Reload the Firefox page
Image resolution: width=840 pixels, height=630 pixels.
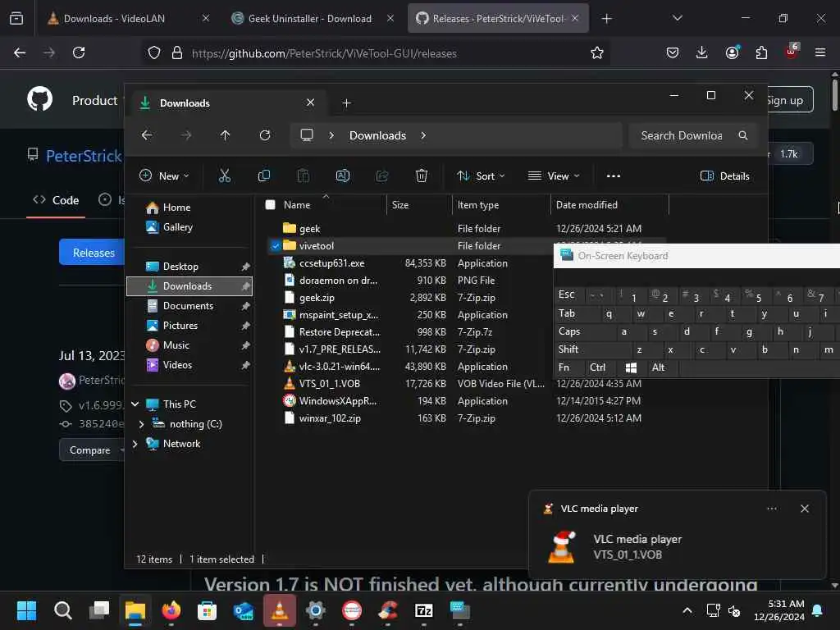click(79, 52)
